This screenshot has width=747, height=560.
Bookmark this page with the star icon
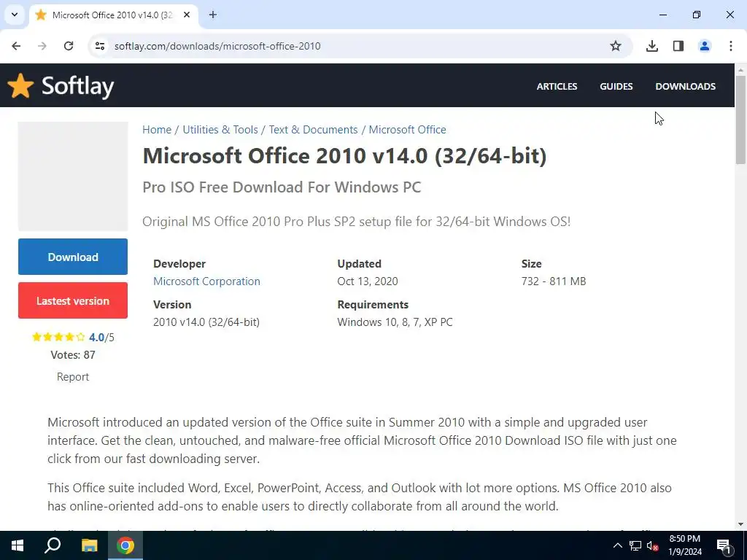[616, 46]
